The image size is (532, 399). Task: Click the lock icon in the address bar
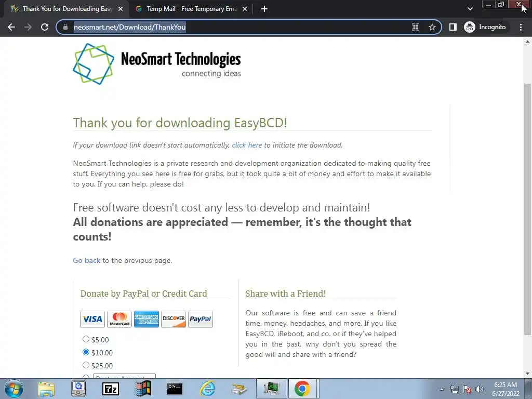(x=65, y=27)
